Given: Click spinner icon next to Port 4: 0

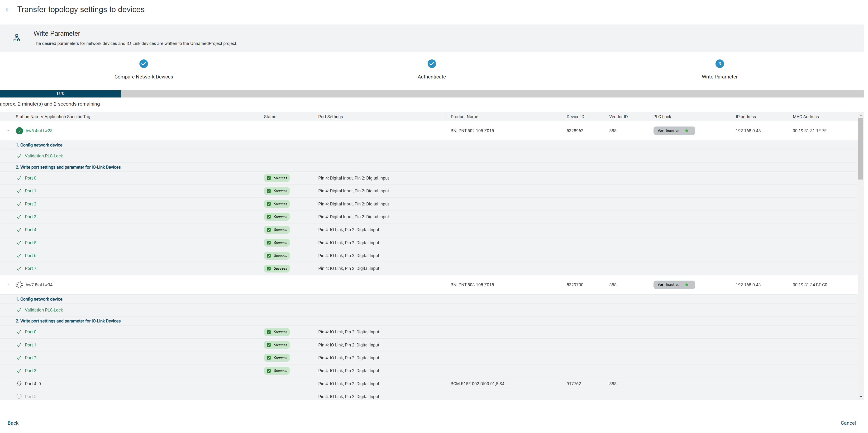Looking at the screenshot, I should [x=19, y=384].
